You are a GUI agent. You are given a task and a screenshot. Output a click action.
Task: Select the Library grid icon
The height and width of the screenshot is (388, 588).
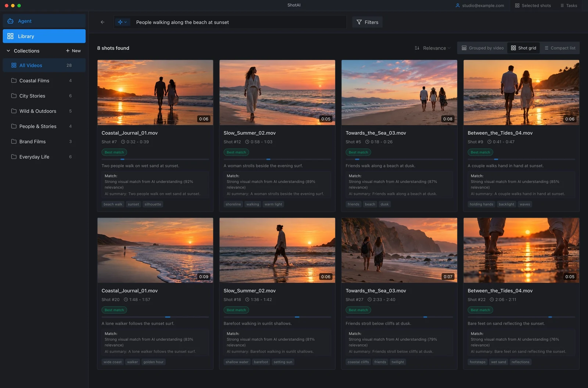[10, 36]
